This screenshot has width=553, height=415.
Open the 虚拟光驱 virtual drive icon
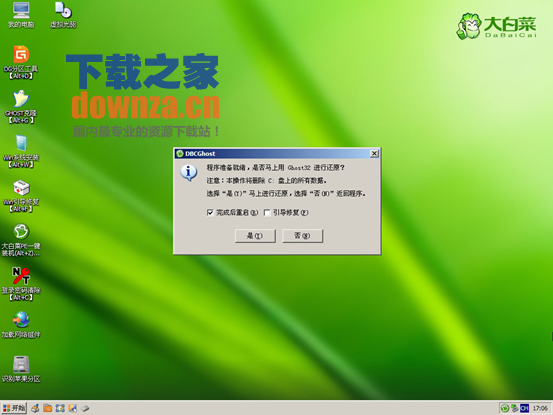63,15
